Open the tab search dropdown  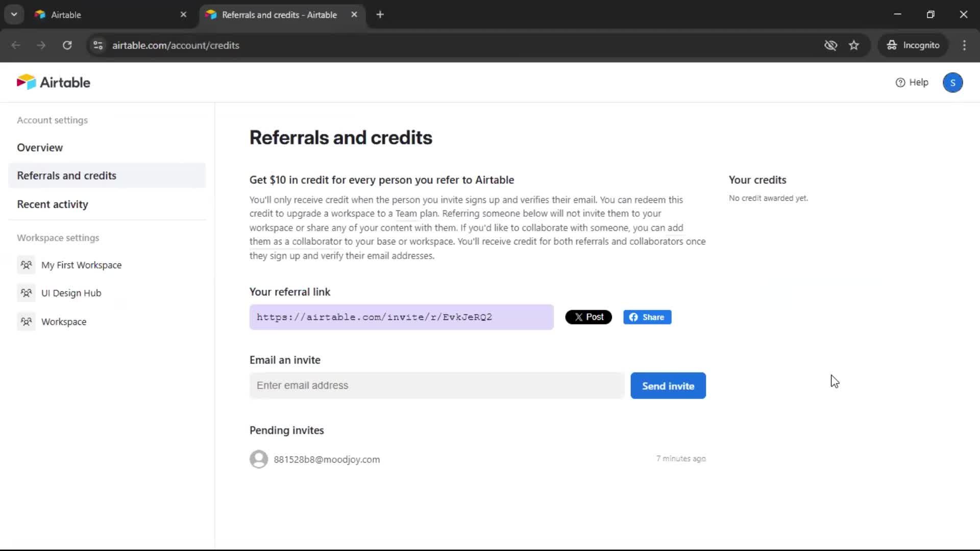14,15
